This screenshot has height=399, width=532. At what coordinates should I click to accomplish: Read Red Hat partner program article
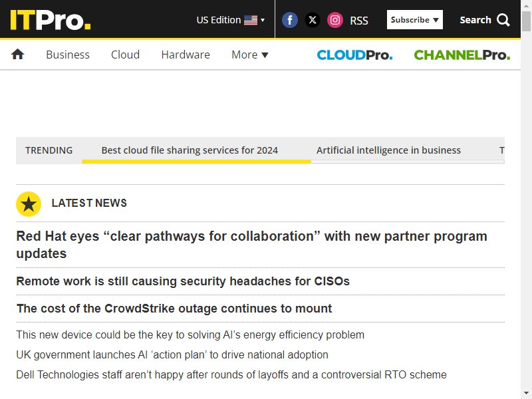click(x=251, y=245)
